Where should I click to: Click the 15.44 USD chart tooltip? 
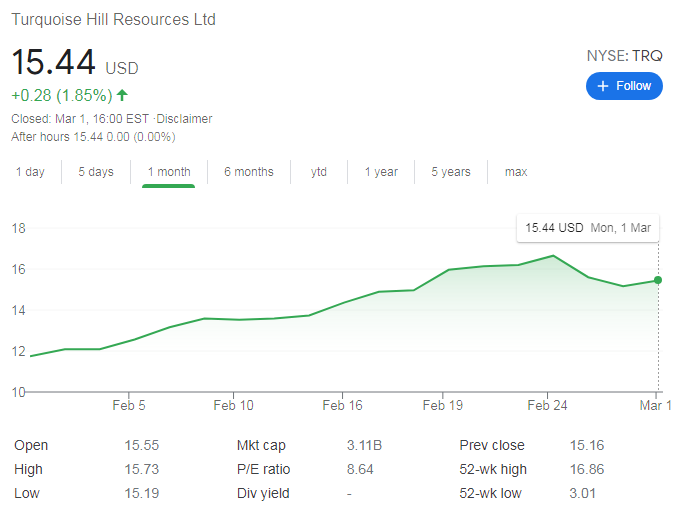coord(588,228)
